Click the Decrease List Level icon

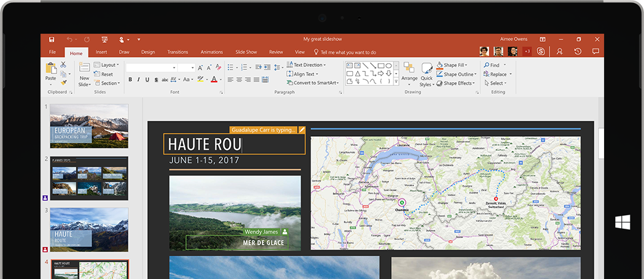click(258, 67)
